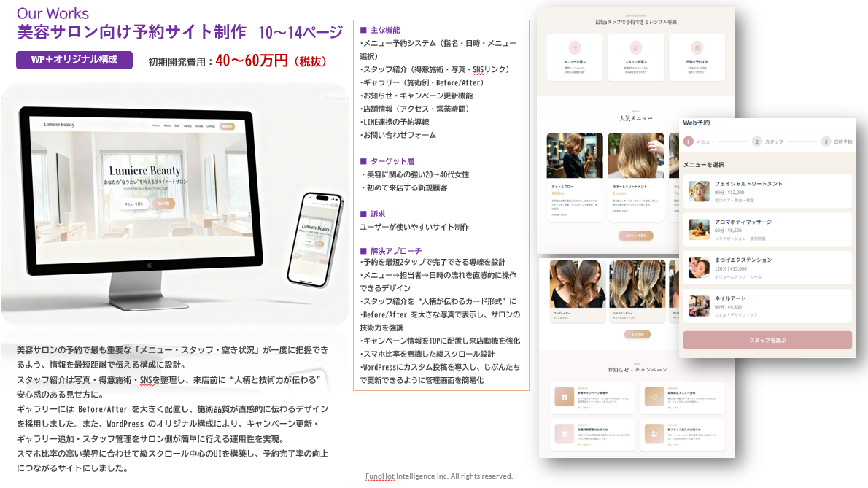
Task: Open Gallery in the site navigation menu
Action: [187, 125]
